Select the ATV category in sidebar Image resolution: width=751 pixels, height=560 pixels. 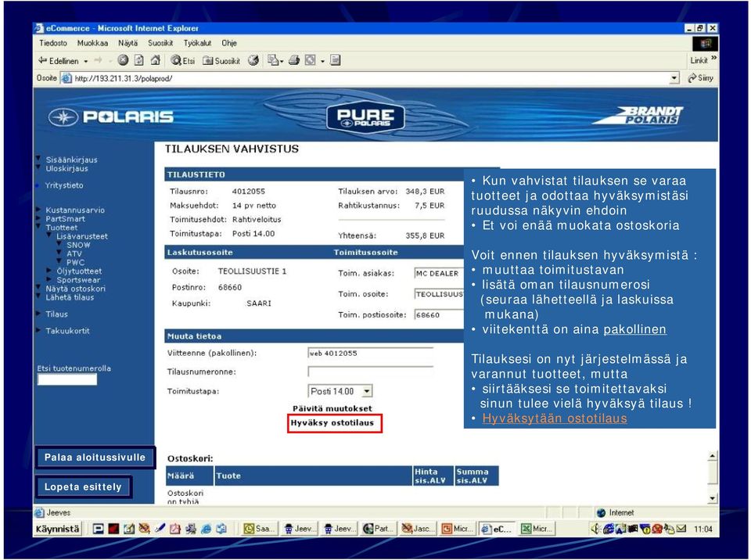pyautogui.click(x=74, y=253)
